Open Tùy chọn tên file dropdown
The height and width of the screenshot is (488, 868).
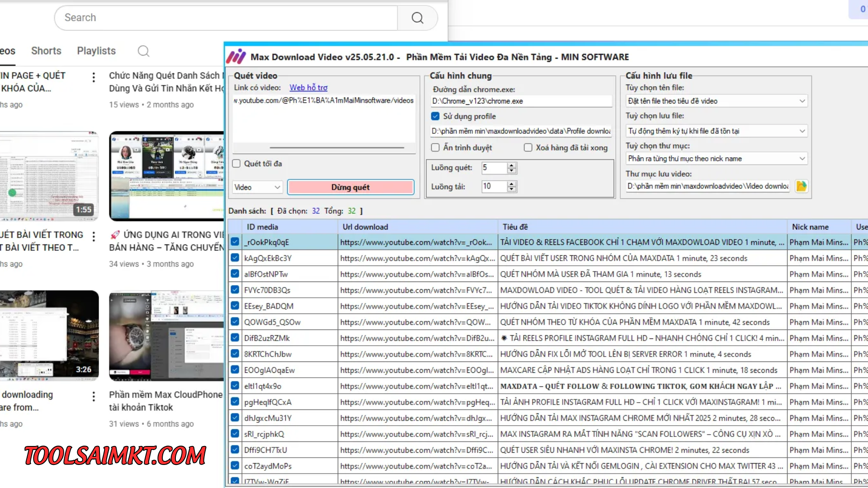pos(717,101)
